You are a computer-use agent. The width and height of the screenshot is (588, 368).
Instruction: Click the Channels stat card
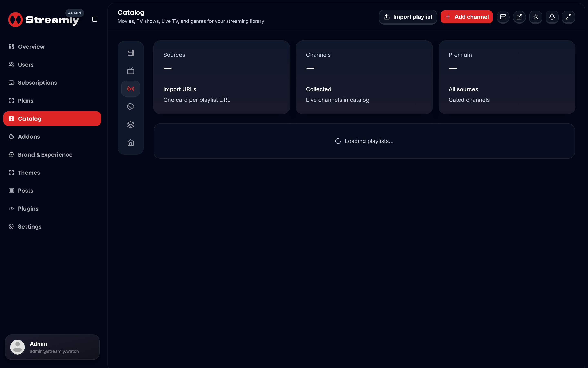click(x=364, y=77)
